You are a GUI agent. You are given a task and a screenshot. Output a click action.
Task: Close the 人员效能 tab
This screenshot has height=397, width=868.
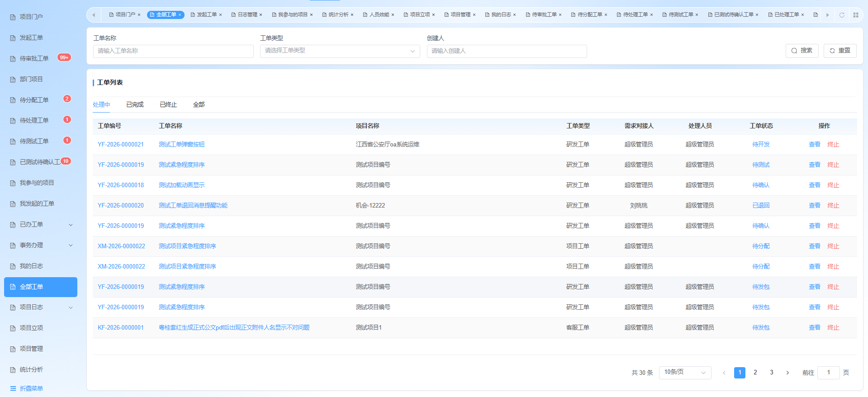click(x=393, y=15)
